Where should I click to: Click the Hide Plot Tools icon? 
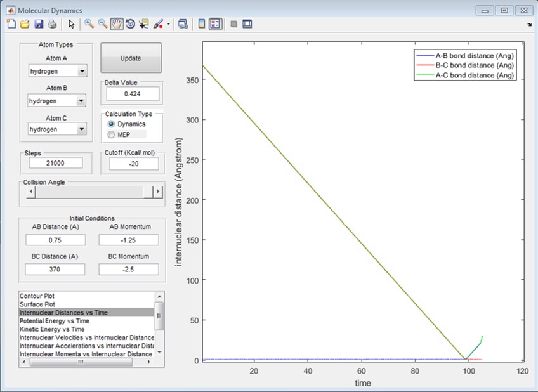tap(233, 23)
